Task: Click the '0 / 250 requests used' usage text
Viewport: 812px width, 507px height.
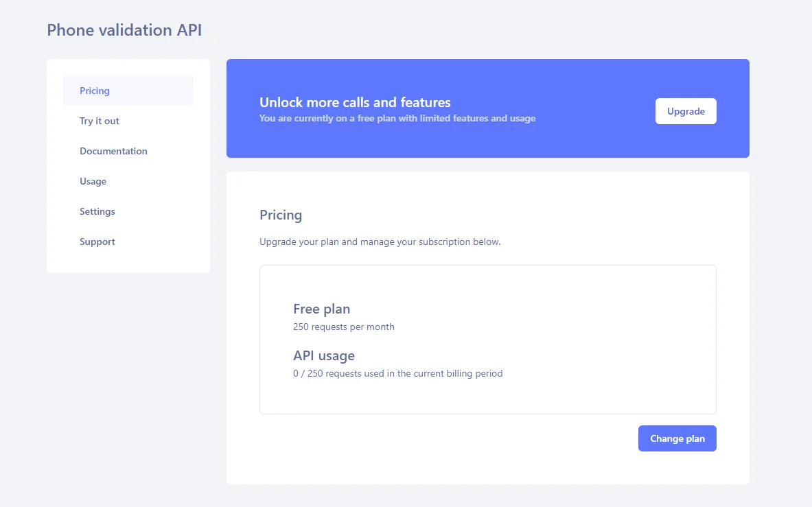Action: pyautogui.click(x=398, y=373)
